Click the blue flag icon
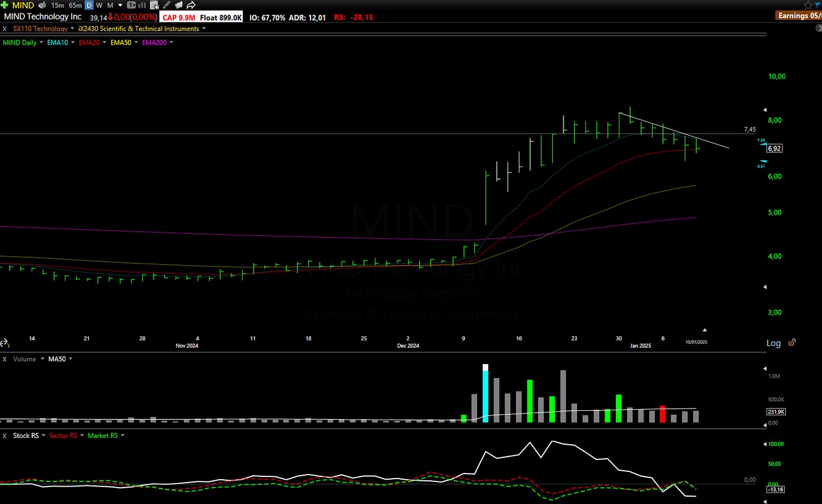Viewport: 822px width, 504px height. click(x=818, y=5)
